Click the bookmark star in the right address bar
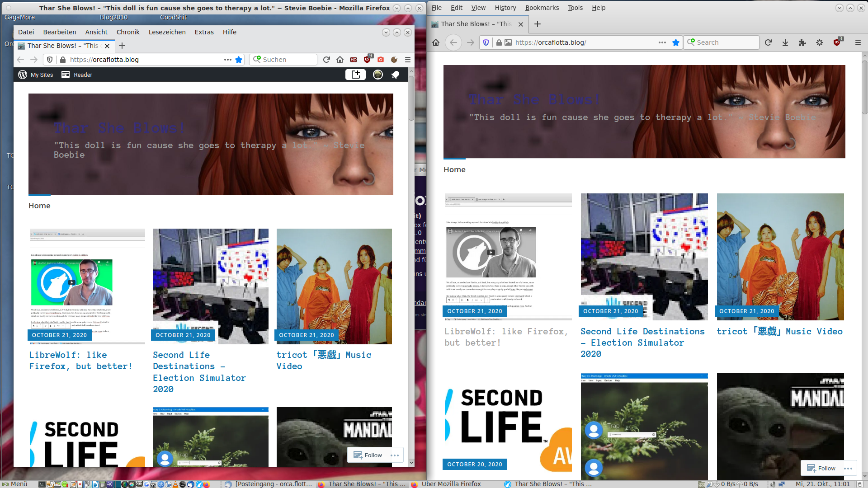This screenshot has height=488, width=868. tap(675, 42)
